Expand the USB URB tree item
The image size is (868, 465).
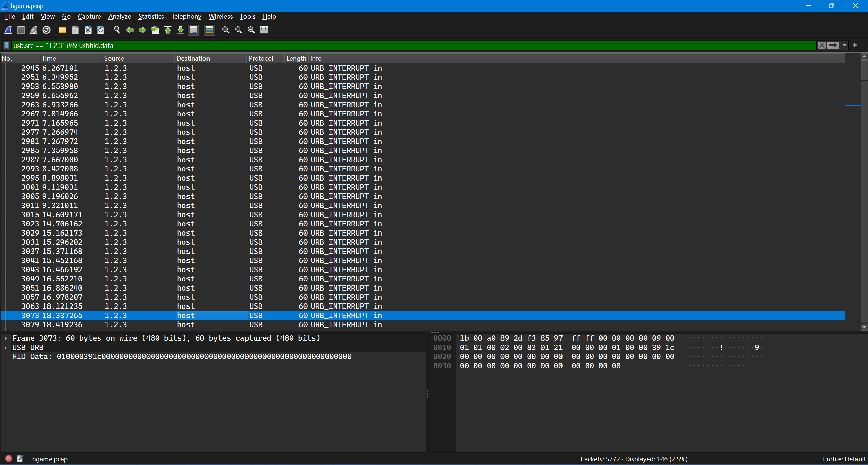pyautogui.click(x=6, y=348)
